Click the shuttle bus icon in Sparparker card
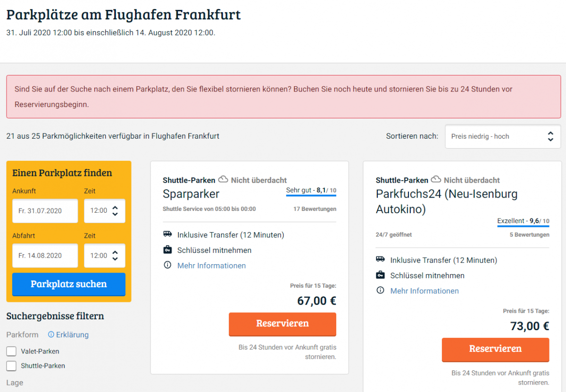This screenshot has height=392, width=566. click(x=167, y=234)
